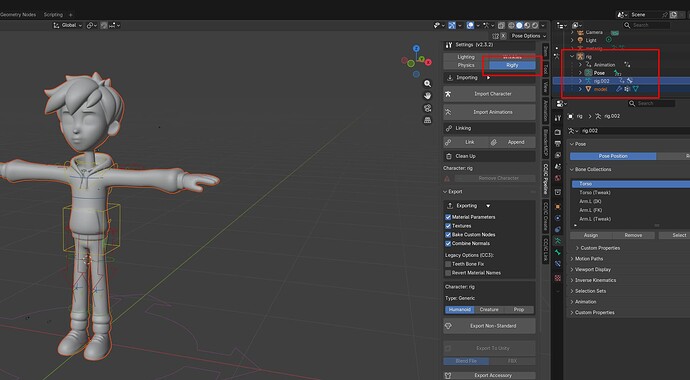Toggle the Bake Custom Nodes checkbox
This screenshot has height=380, width=690.
click(448, 235)
